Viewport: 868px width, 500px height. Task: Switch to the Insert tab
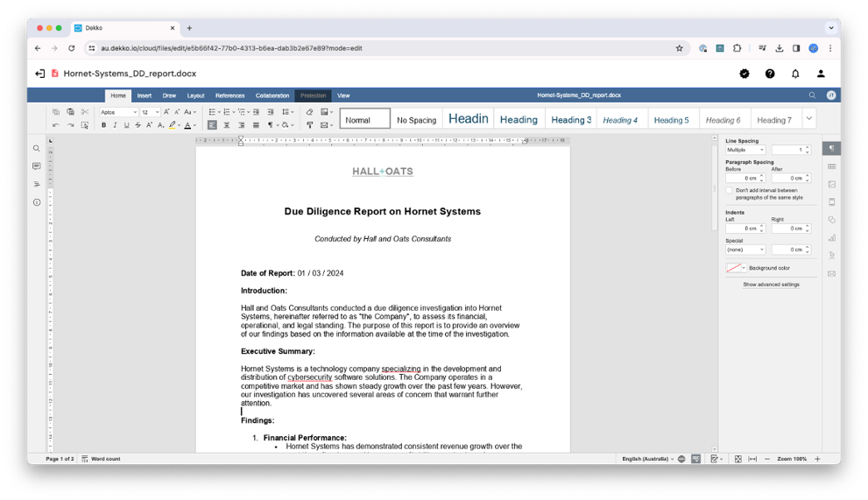click(144, 95)
